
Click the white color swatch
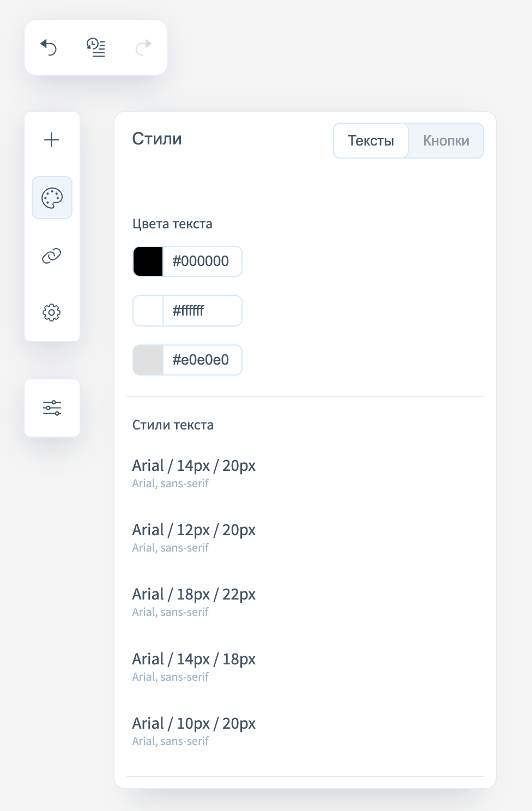pos(148,311)
